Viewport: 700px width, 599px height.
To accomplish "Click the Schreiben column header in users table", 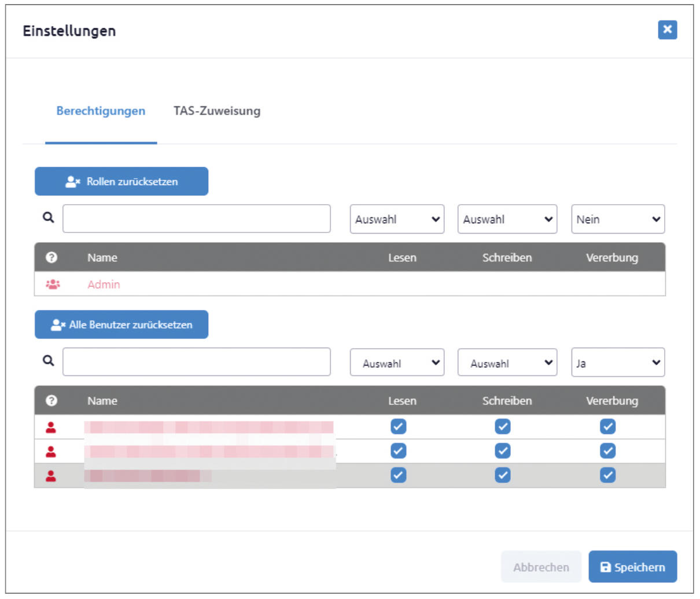I will (507, 401).
